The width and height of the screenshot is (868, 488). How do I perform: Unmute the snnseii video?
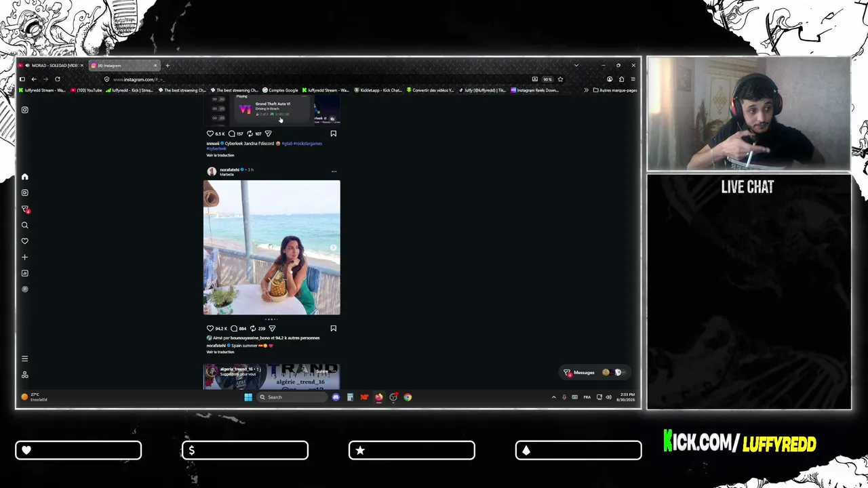pyautogui.click(x=332, y=119)
